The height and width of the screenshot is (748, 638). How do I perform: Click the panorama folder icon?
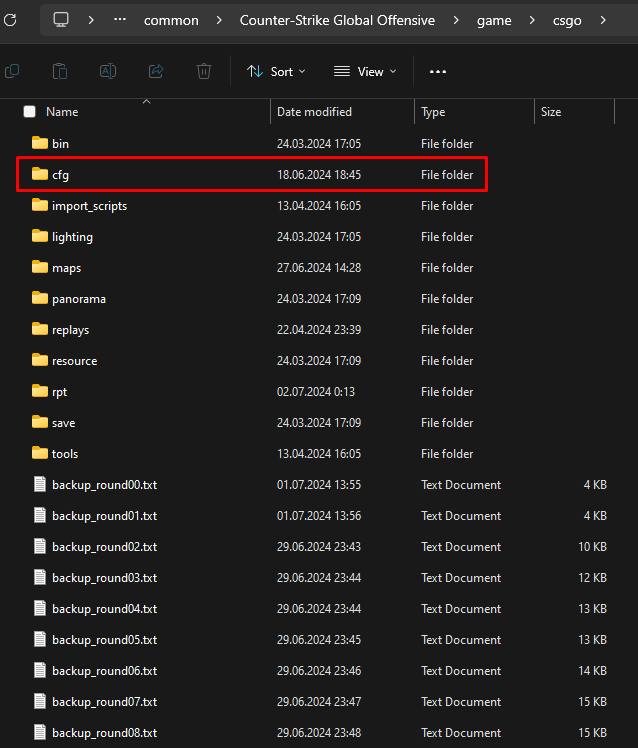click(40, 298)
